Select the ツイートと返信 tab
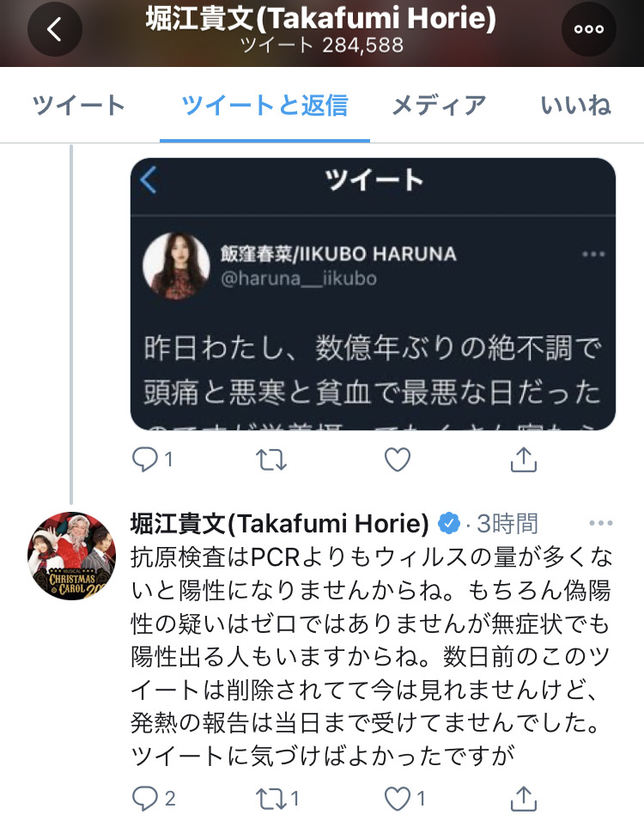This screenshot has width=644, height=827. pyautogui.click(x=264, y=105)
